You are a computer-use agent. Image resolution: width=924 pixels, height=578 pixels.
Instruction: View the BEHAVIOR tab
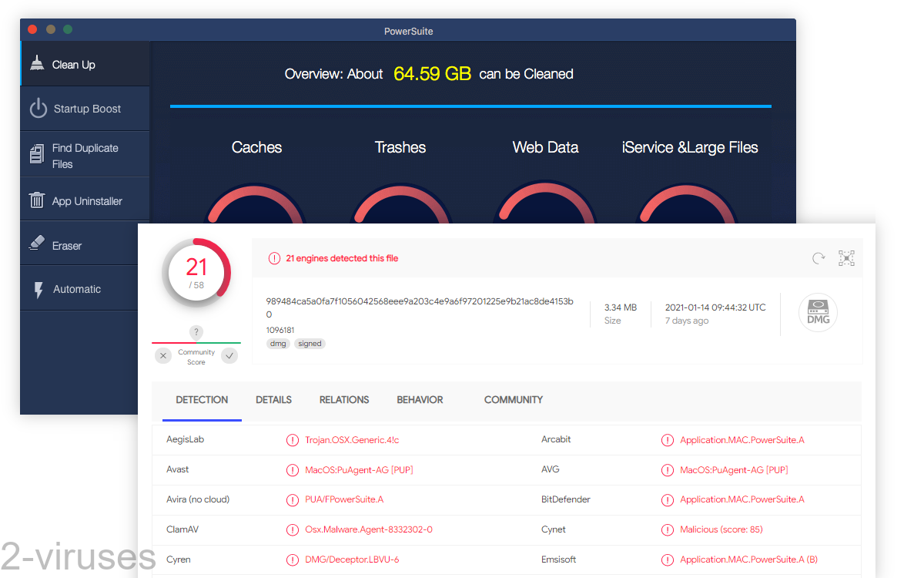click(x=420, y=400)
